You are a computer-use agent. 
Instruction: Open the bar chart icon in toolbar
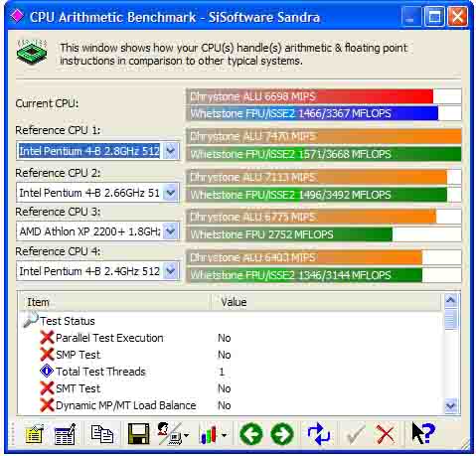click(209, 434)
